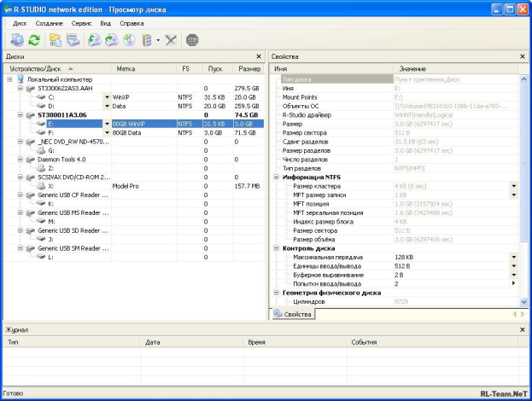Select the Generic USB SD Reader device

(x=73, y=230)
